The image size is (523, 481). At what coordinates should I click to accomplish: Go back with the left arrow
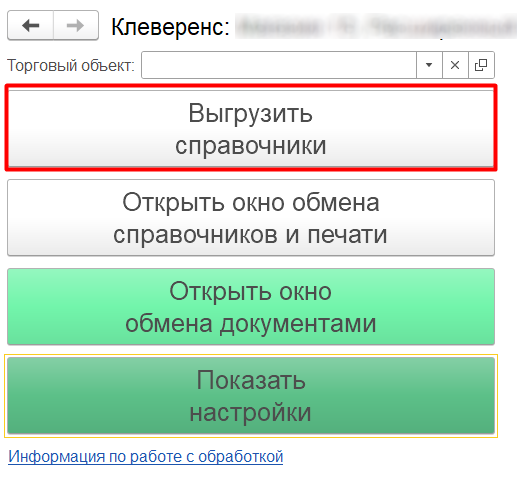pos(30,25)
